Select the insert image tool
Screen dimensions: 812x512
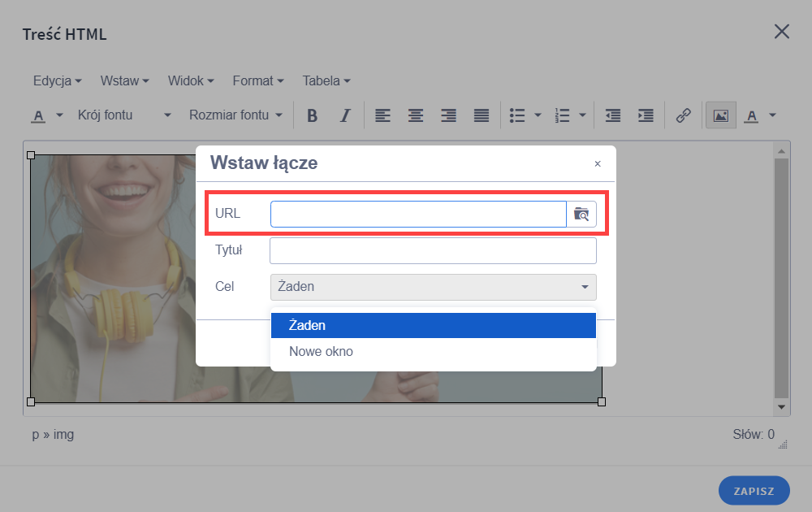(x=719, y=115)
